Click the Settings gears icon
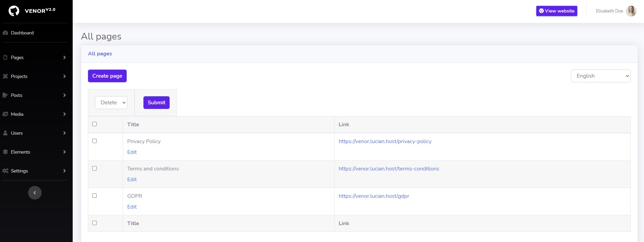The height and width of the screenshot is (242, 644). click(x=5, y=171)
